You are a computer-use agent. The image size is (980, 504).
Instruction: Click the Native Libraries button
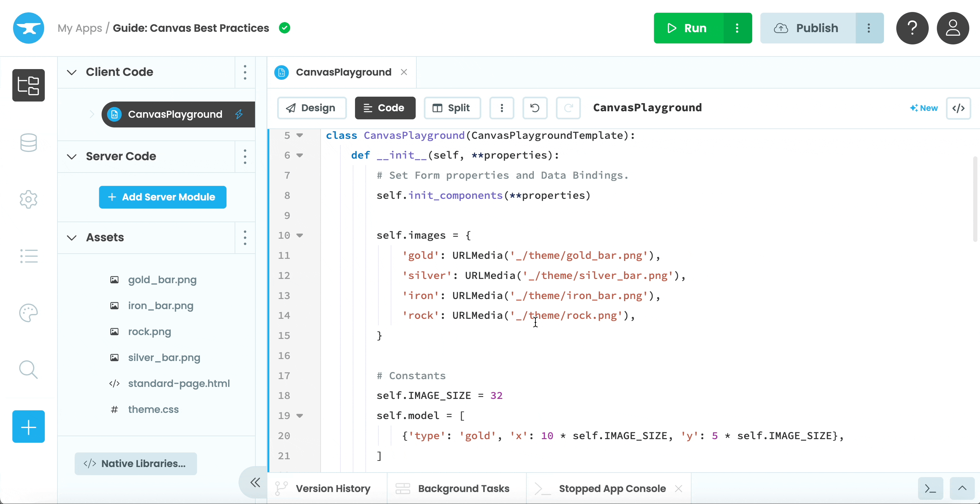[136, 463]
